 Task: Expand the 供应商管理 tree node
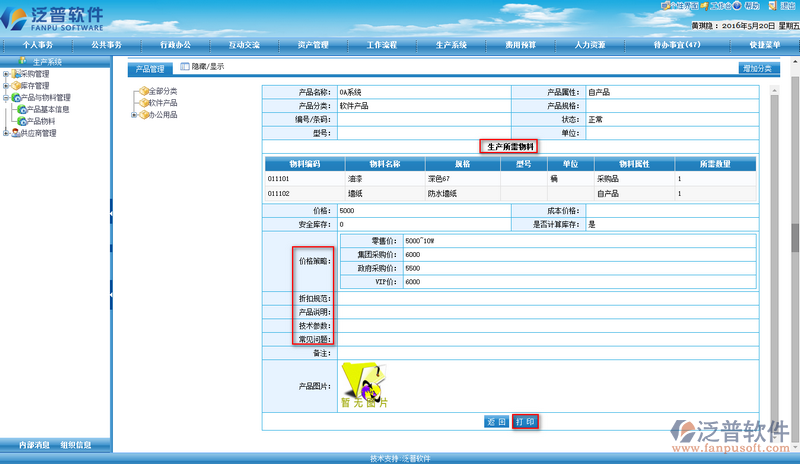point(6,133)
